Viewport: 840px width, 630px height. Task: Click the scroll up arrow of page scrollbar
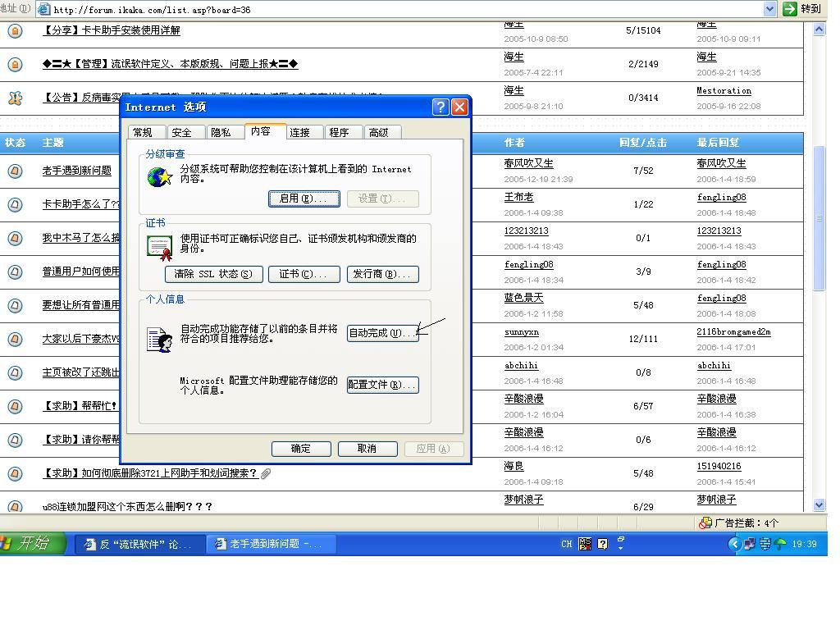(819, 30)
